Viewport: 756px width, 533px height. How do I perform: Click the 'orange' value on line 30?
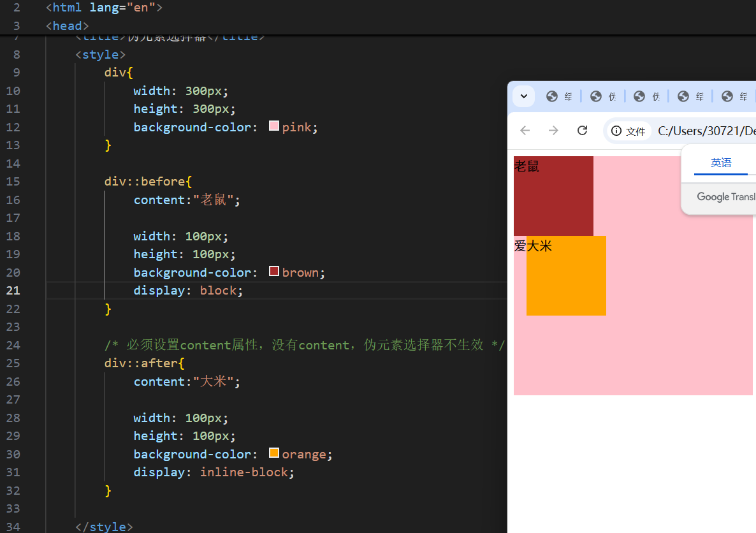[x=304, y=455]
